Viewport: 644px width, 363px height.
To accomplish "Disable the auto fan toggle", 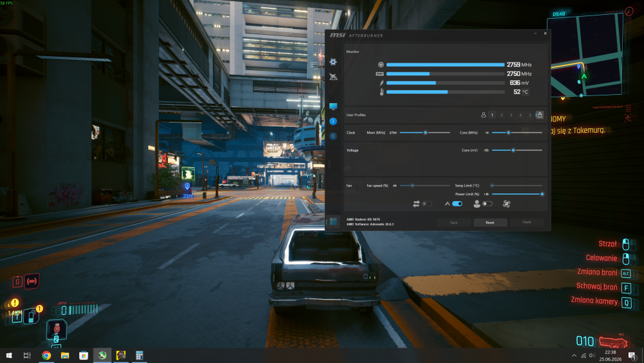I will point(457,204).
